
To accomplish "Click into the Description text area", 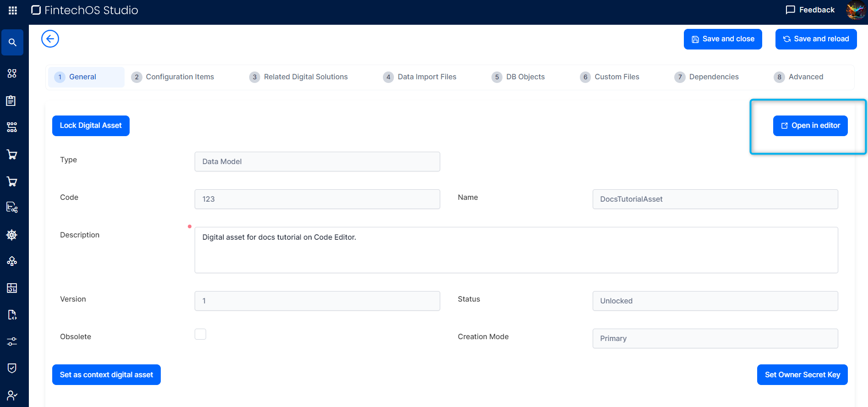I will point(516,250).
